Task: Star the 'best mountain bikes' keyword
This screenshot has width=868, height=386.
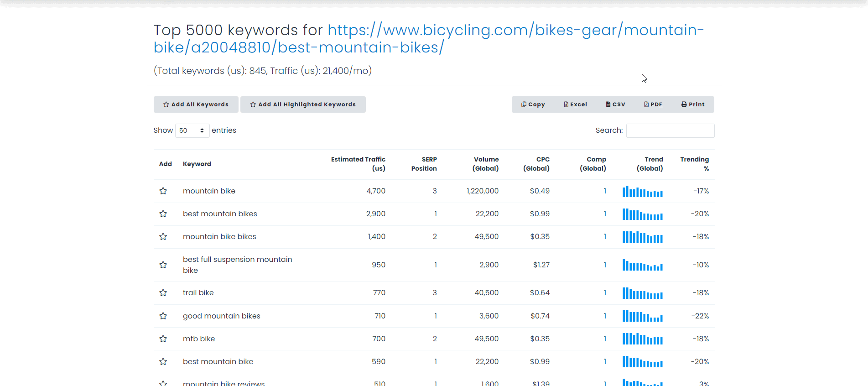Action: coord(163,214)
